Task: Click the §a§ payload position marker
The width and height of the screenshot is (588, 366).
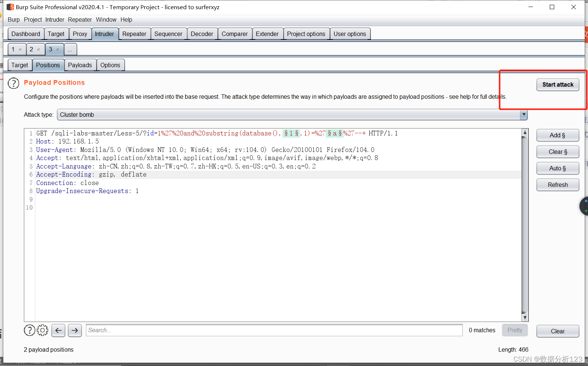Action: click(335, 133)
